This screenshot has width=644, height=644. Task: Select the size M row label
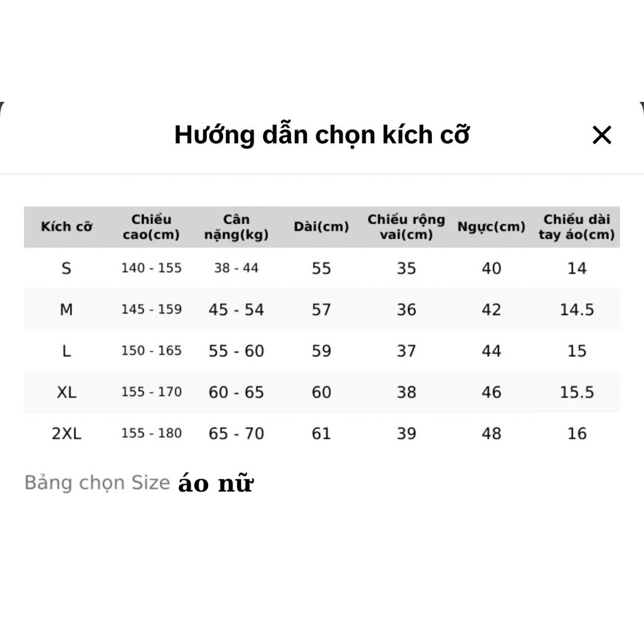pos(67,309)
